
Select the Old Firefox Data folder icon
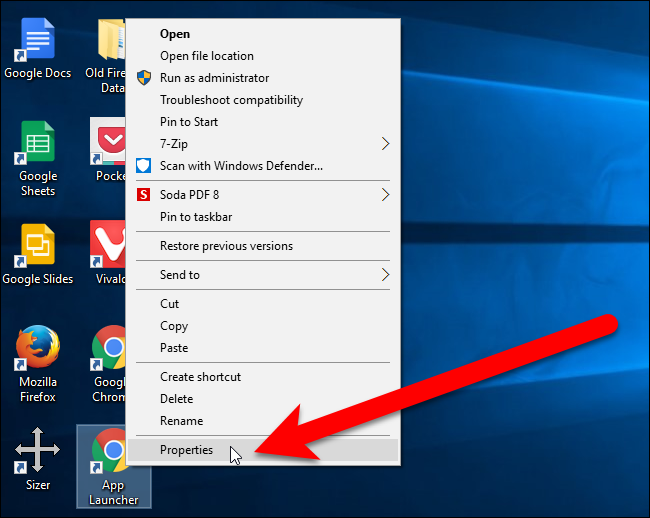point(112,40)
